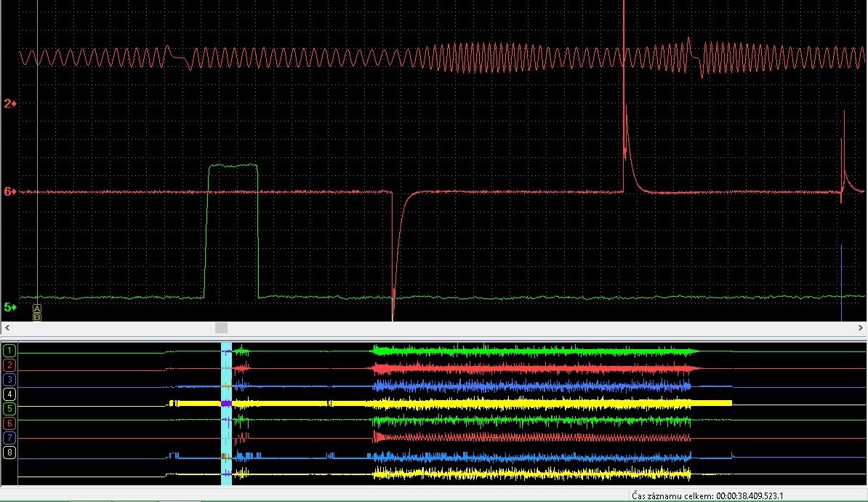Toggle channel 4 in the overview panel

(9, 394)
